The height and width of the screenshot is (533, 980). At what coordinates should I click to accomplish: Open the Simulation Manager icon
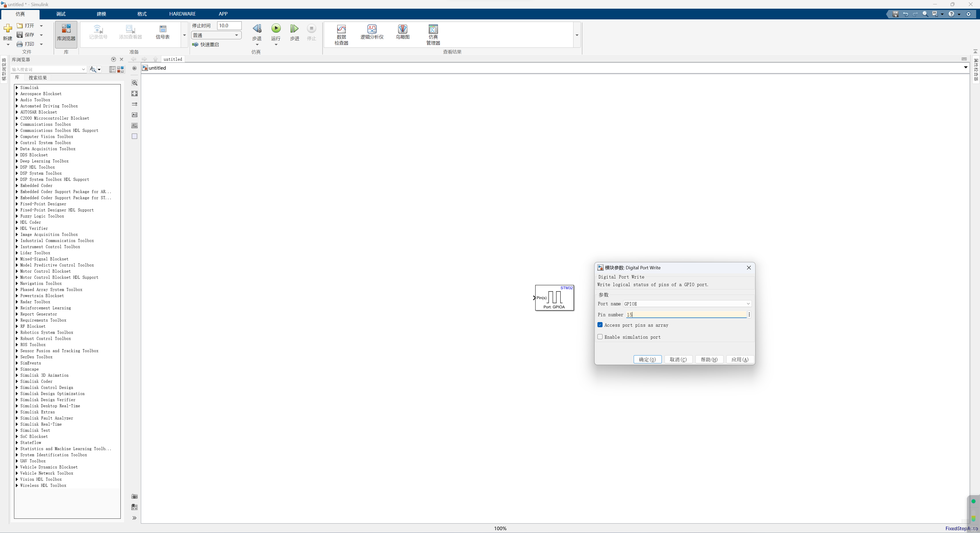click(433, 29)
